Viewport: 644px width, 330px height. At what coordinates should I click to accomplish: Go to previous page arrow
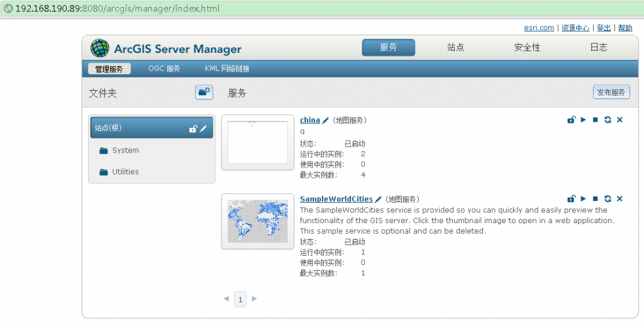click(226, 299)
